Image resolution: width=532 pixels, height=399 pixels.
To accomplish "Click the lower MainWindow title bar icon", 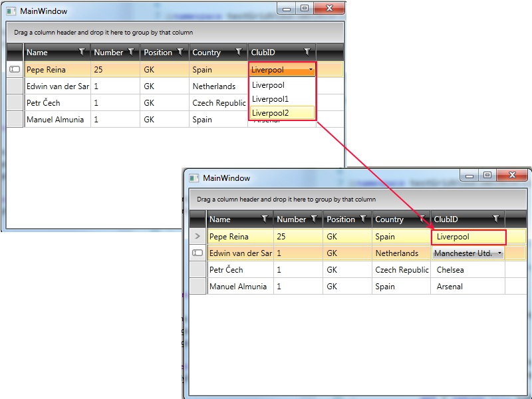I will coord(194,178).
